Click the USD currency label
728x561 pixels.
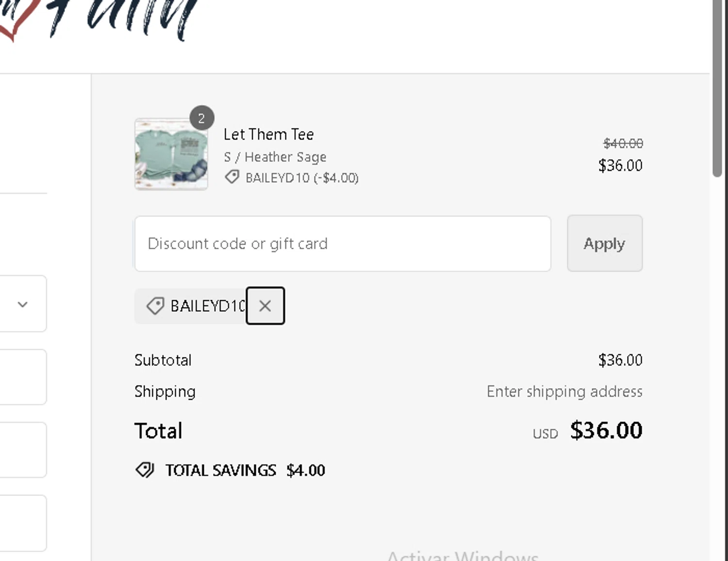545,434
